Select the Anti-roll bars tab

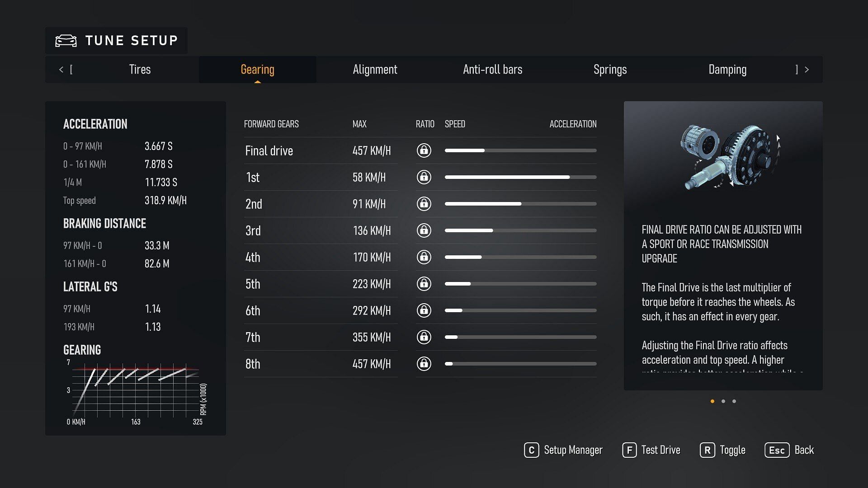pos(492,69)
